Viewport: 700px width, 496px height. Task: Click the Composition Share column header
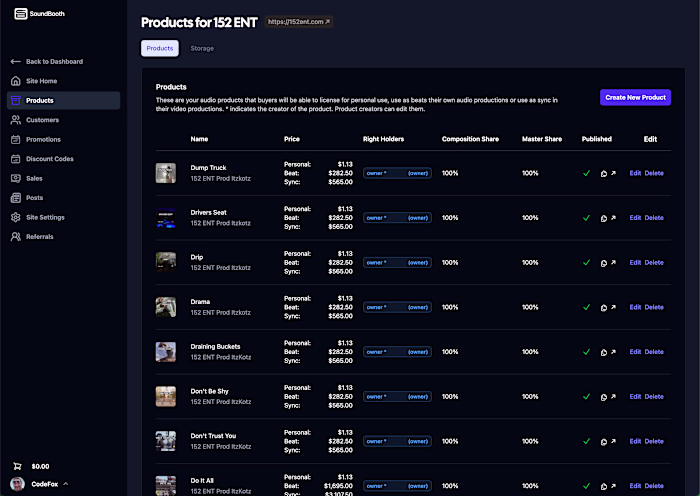471,139
